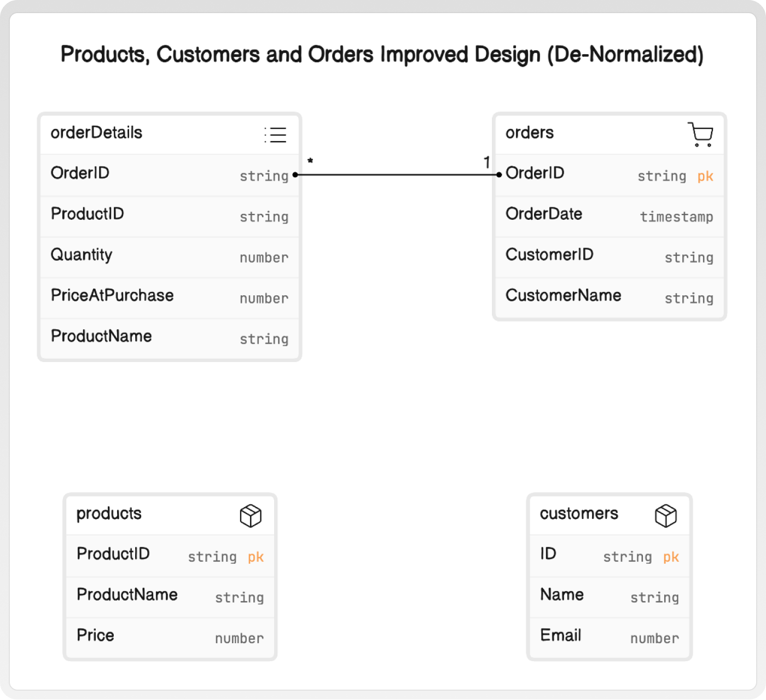This screenshot has width=766, height=700.
Task: Click the 1 cardinality label near orders
Action: click(486, 162)
